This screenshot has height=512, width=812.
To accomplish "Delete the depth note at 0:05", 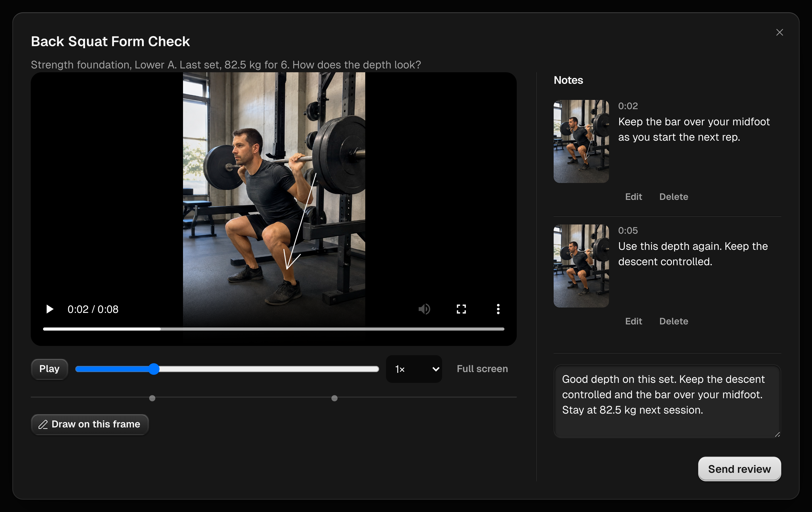I will point(673,321).
